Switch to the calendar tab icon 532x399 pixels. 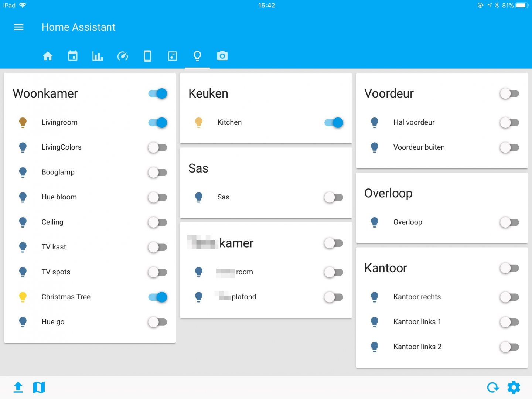(73, 56)
